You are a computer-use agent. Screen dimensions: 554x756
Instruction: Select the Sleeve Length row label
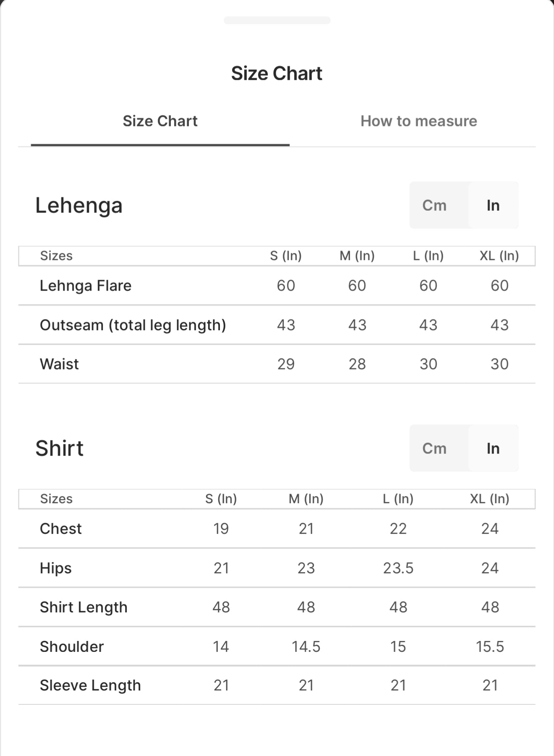tap(90, 685)
